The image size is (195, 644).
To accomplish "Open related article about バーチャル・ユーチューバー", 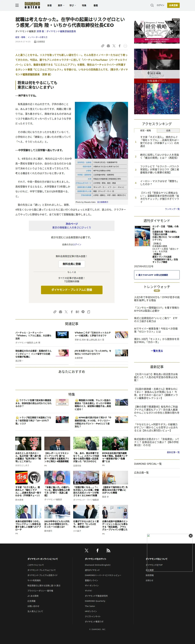I will (x=33, y=336).
